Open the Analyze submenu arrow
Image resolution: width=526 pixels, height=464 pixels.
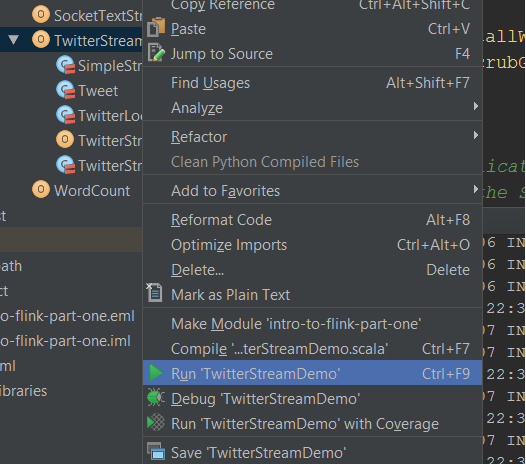[x=475, y=106]
